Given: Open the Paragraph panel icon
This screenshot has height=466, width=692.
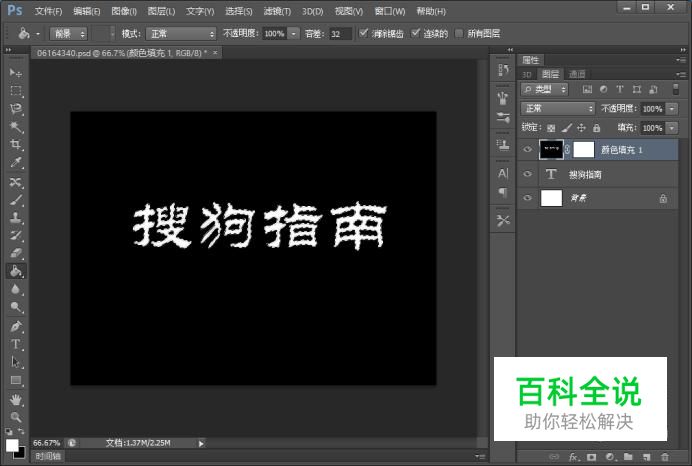Looking at the screenshot, I should click(503, 192).
